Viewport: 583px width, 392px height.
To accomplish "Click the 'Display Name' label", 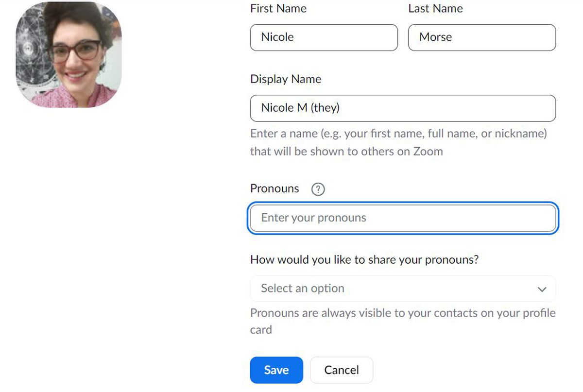I will tap(286, 79).
